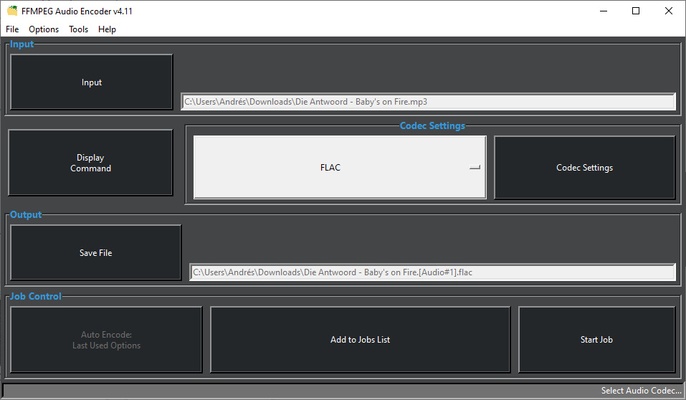Click the 'Select Audio Codec...' status bar text
Viewport: 686px width, 400px height.
pos(640,390)
